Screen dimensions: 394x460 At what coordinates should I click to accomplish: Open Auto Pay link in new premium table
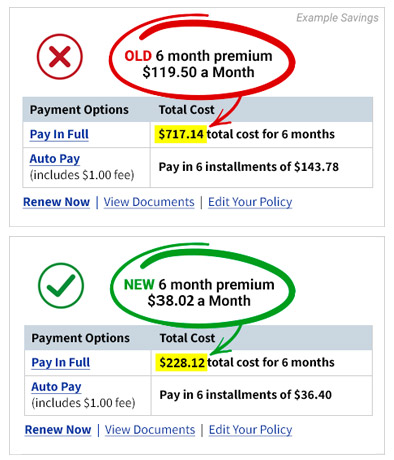tap(56, 387)
